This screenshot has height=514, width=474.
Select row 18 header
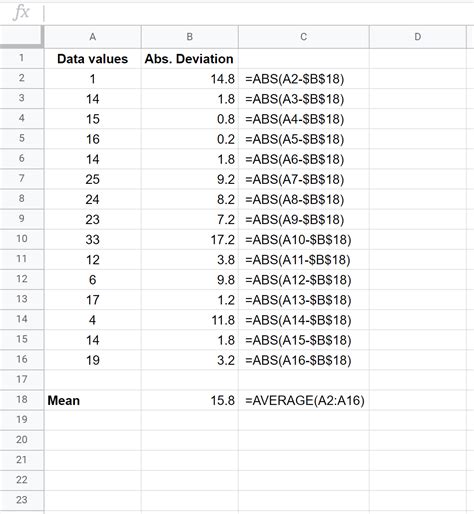pyautogui.click(x=22, y=400)
